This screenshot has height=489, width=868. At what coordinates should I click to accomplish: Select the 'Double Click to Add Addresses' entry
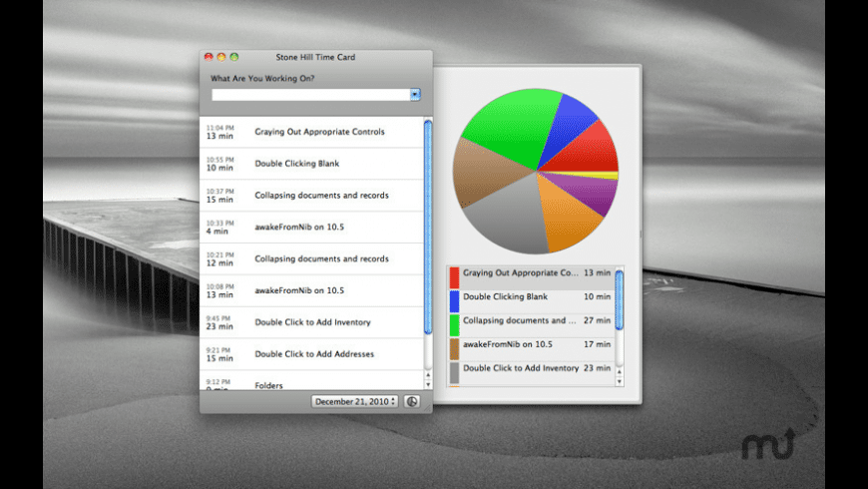[311, 354]
